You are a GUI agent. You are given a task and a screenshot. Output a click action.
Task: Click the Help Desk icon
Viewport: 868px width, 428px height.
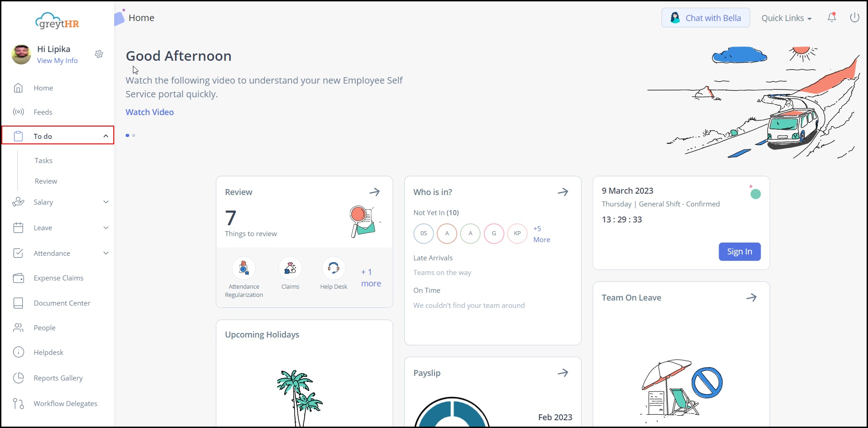tap(333, 268)
